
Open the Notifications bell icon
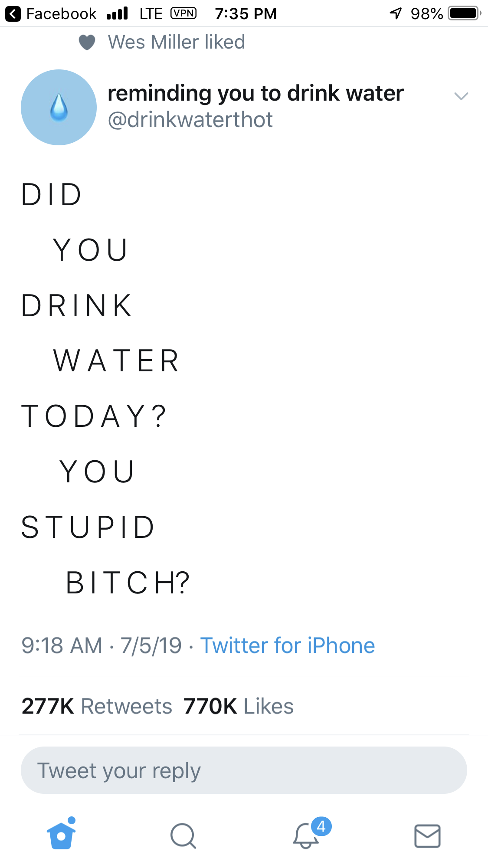(306, 835)
